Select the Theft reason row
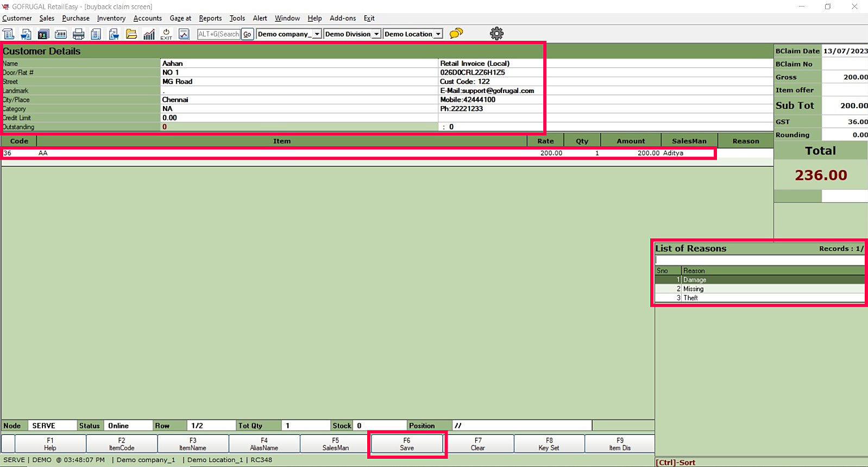The image size is (868, 467). (759, 298)
